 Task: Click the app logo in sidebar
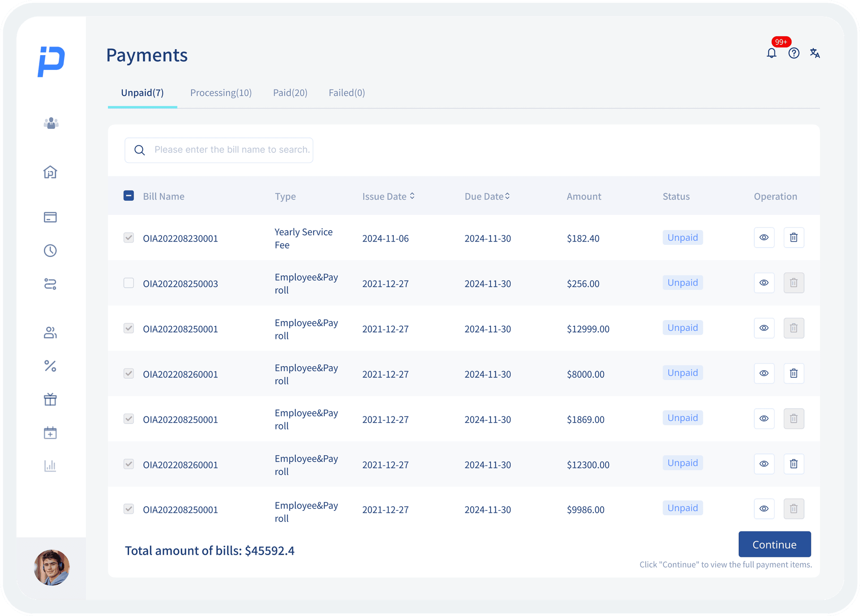(51, 61)
